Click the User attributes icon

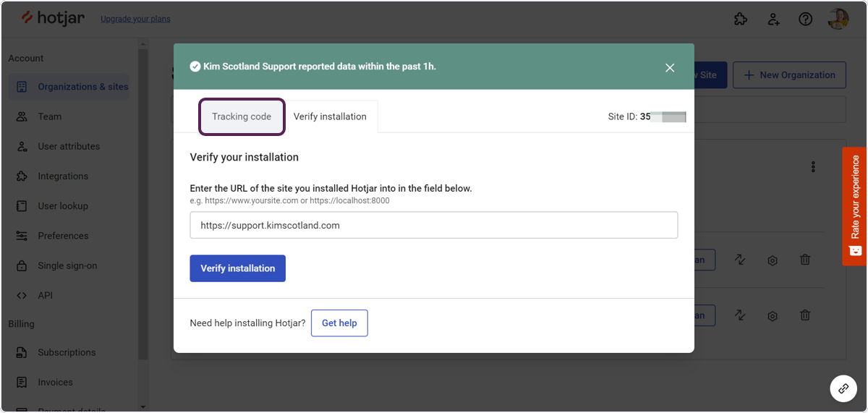point(22,146)
